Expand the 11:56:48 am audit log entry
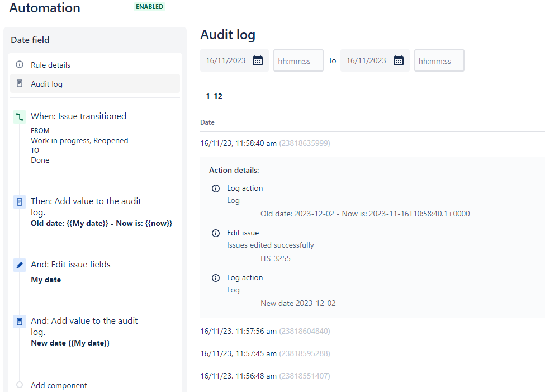 coord(265,376)
